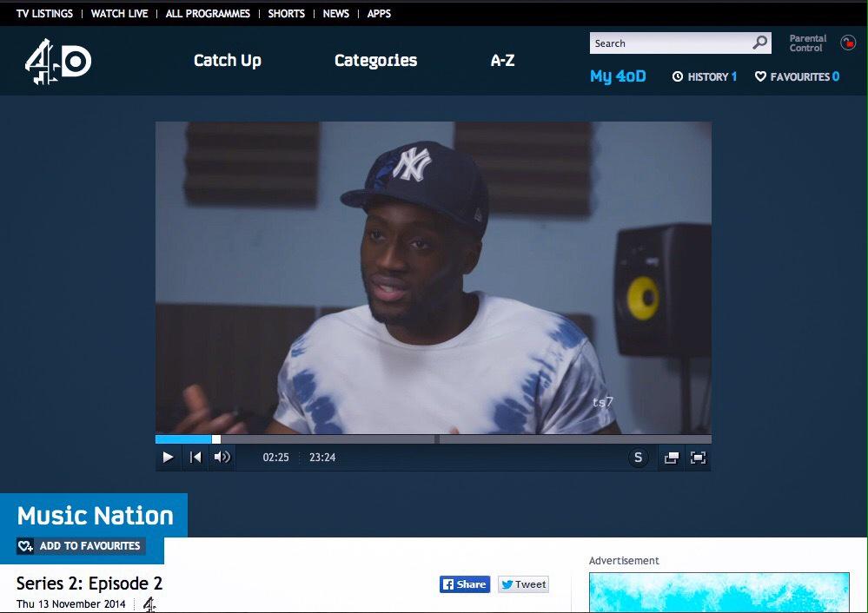The height and width of the screenshot is (613, 868).
Task: Click inside the Search field
Action: (x=669, y=43)
